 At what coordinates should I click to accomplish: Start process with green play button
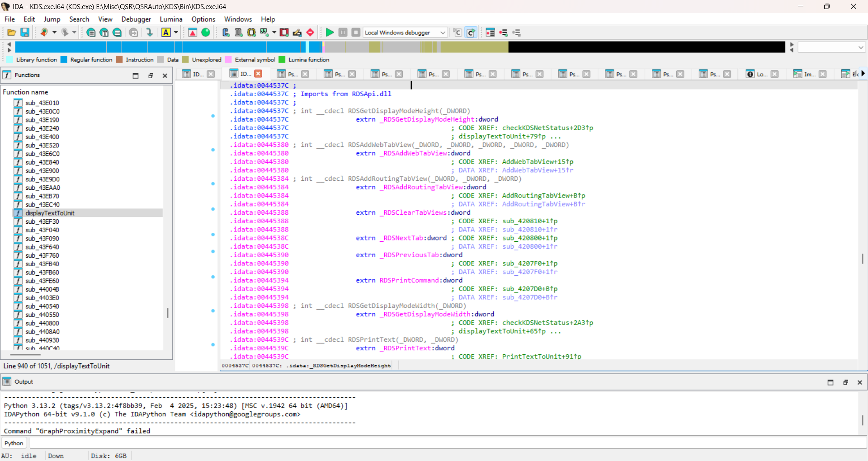(x=330, y=33)
